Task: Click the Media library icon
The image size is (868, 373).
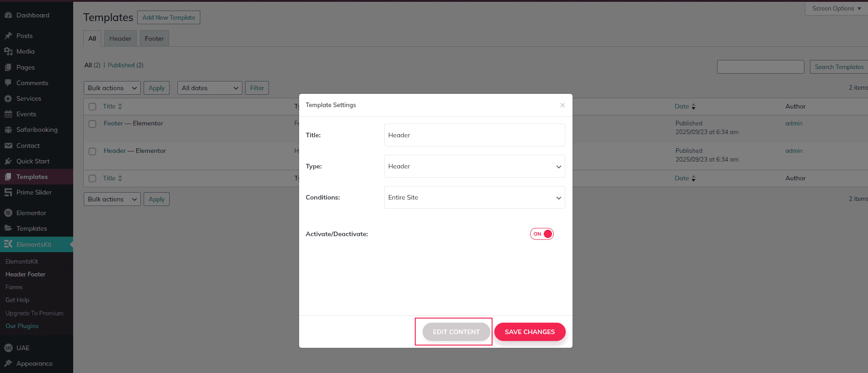Action: tap(8, 51)
